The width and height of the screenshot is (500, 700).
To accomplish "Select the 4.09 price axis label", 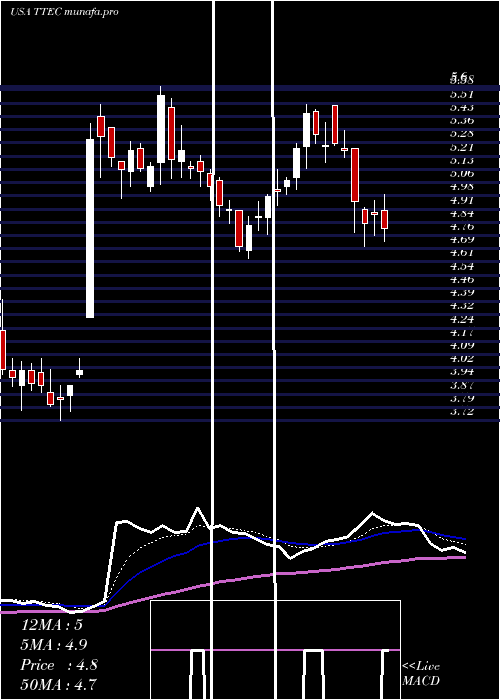I will pos(461,345).
